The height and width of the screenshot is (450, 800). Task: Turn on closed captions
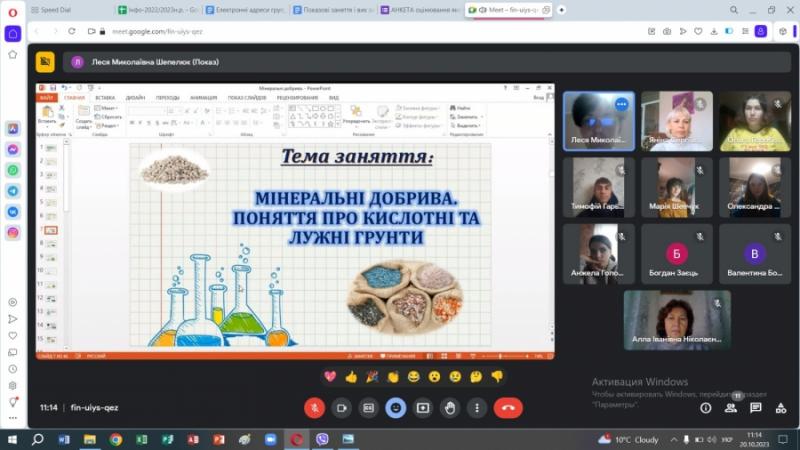pos(368,408)
